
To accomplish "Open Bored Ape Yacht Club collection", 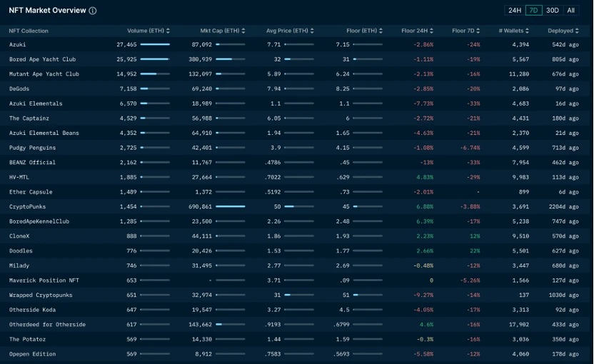I will tap(42, 59).
